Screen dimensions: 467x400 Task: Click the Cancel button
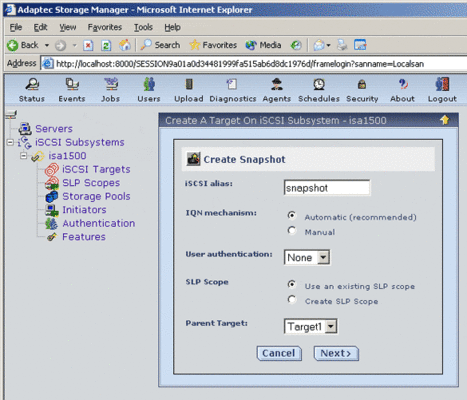point(279,353)
